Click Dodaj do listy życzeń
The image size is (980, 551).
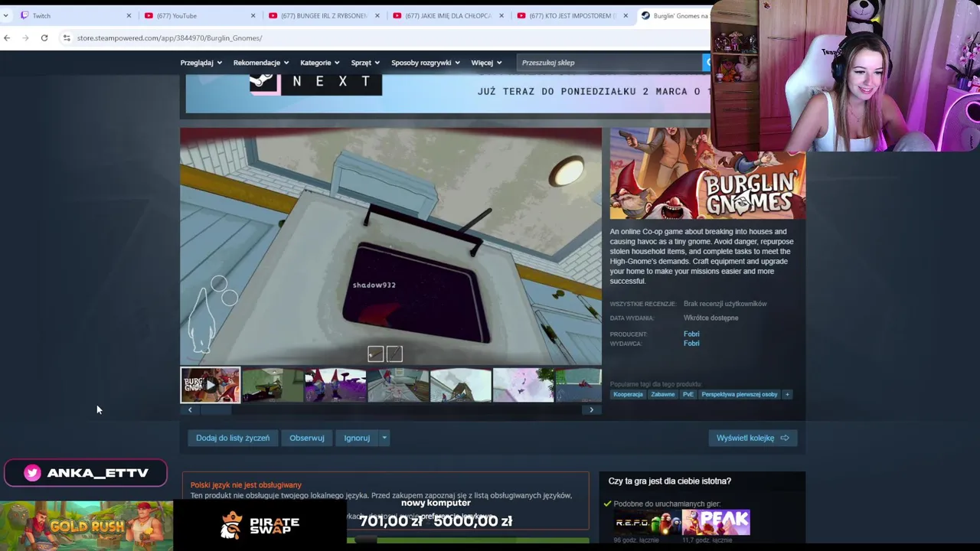click(x=233, y=438)
